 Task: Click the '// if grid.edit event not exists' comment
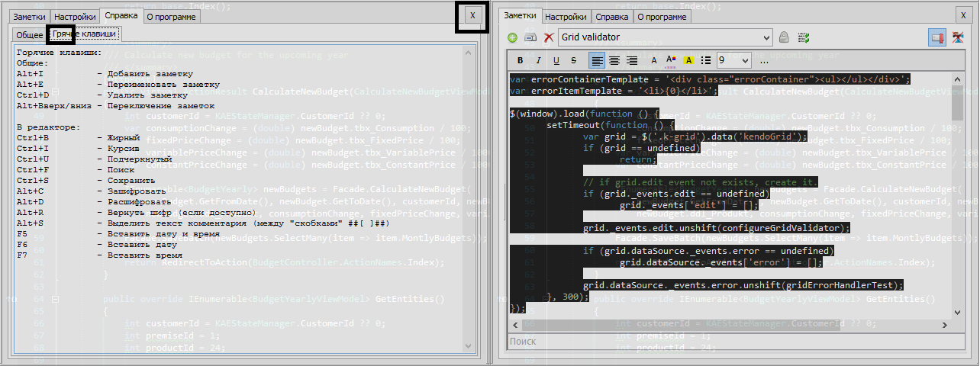700,182
